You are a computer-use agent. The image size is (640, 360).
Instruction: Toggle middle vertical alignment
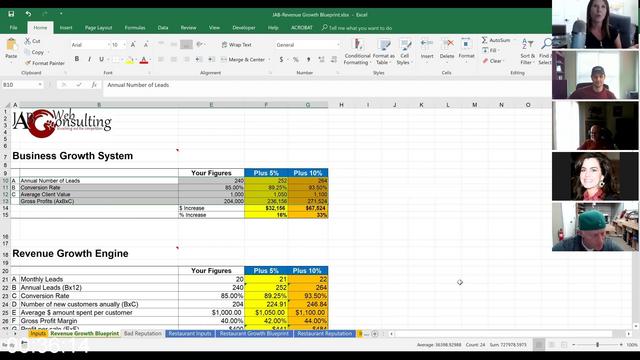(173, 44)
